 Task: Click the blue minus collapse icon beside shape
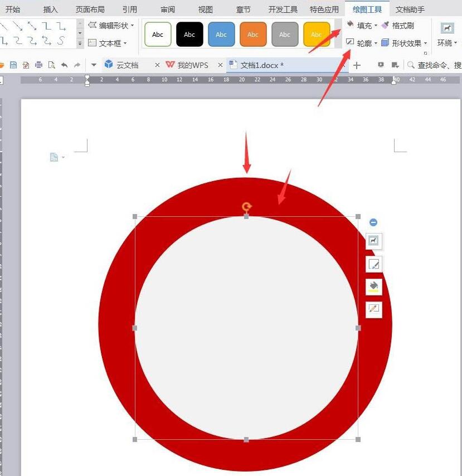[x=373, y=222]
